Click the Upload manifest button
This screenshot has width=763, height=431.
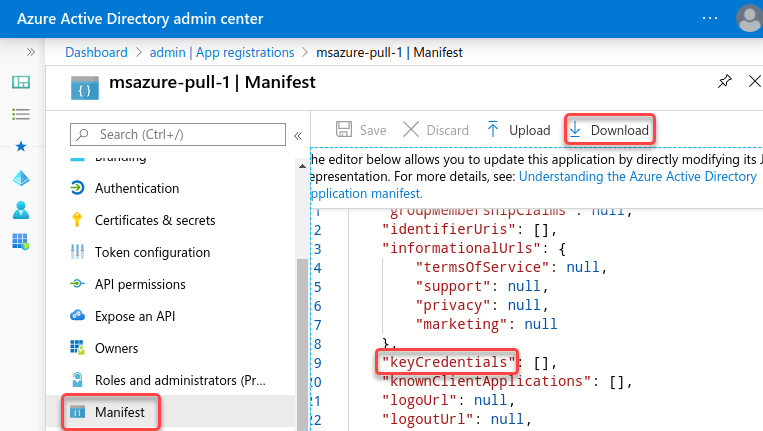[x=518, y=130]
